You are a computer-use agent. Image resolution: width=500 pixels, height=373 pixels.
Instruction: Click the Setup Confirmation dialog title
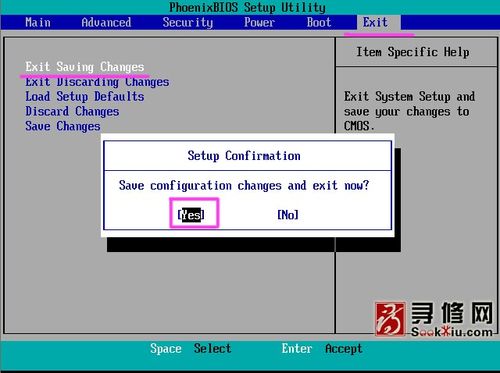pos(244,156)
